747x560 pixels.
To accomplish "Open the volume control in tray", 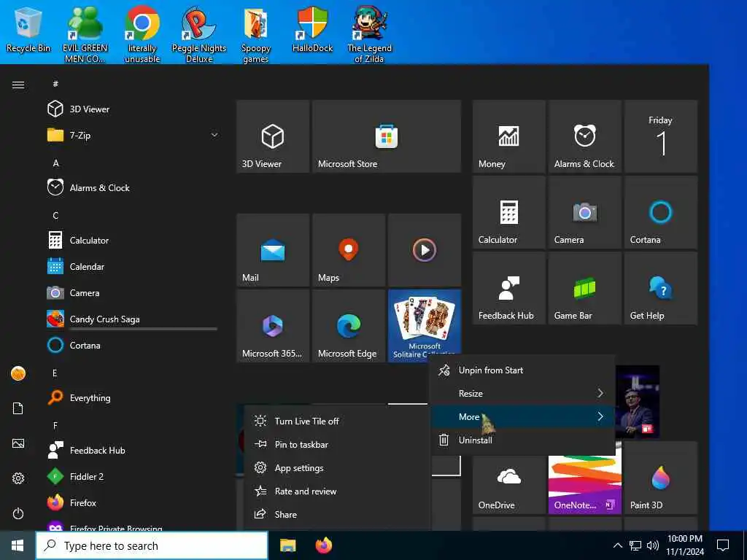I will tap(653, 545).
